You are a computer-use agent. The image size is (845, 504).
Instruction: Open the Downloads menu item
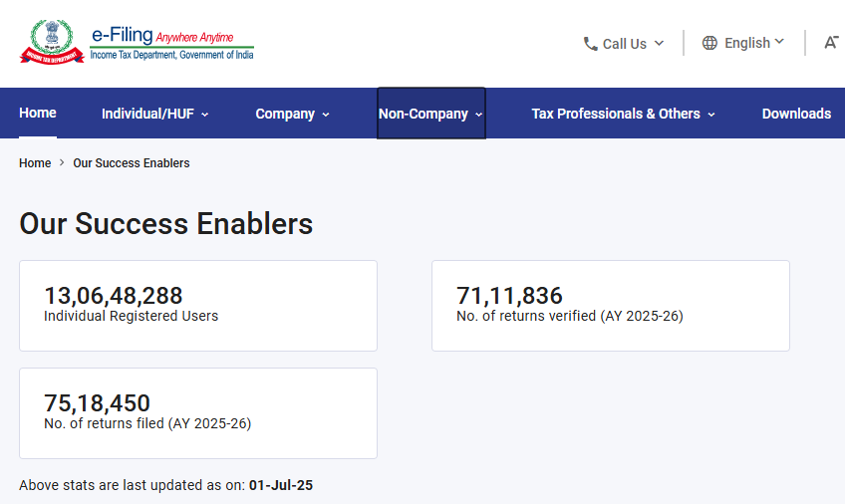(796, 114)
